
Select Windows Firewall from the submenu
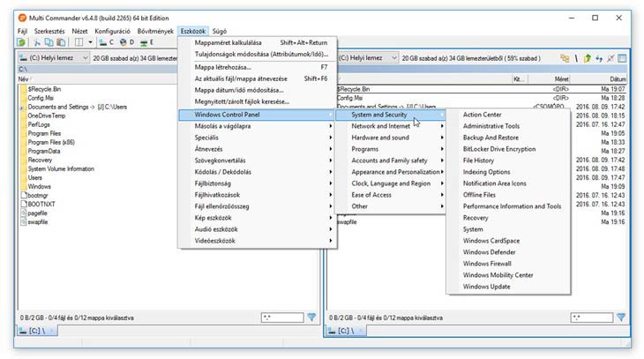487,263
